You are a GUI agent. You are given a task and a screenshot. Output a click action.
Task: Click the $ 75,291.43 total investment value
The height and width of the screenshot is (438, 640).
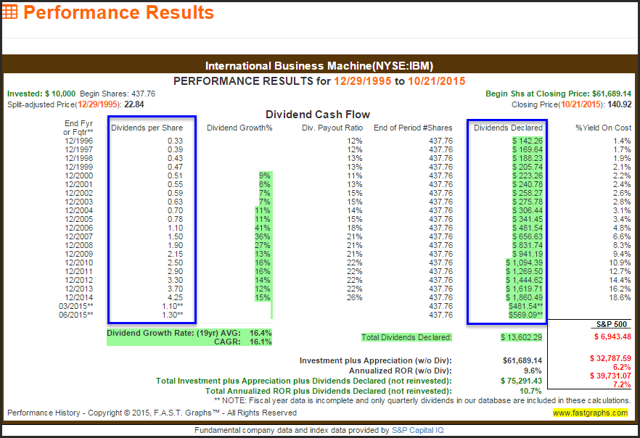pyautogui.click(x=522, y=381)
